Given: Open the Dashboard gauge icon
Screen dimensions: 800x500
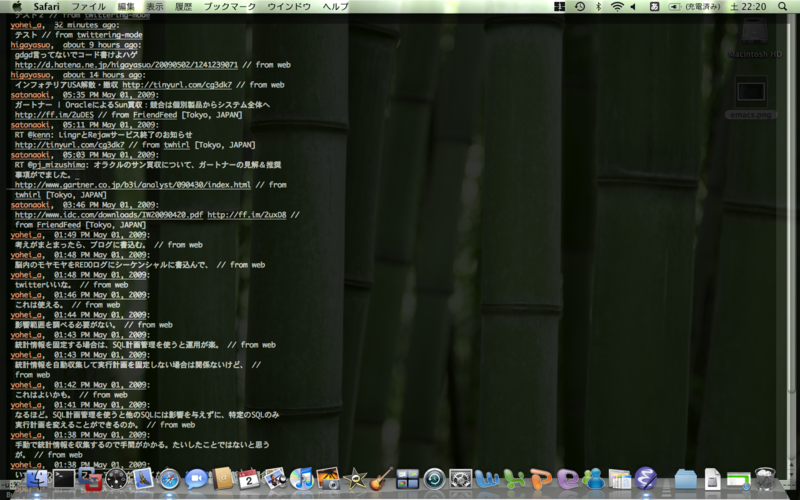Looking at the screenshot, I should pyautogui.click(x=116, y=480).
